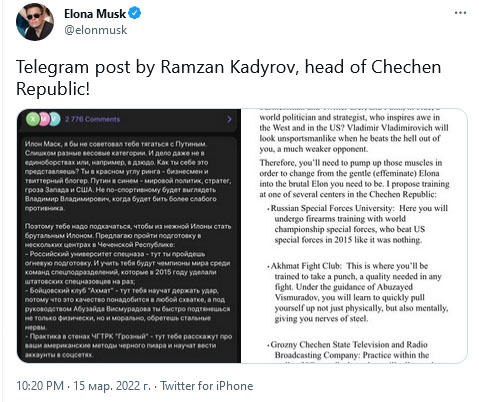Click the blue verified checkmark badge

pyautogui.click(x=135, y=13)
